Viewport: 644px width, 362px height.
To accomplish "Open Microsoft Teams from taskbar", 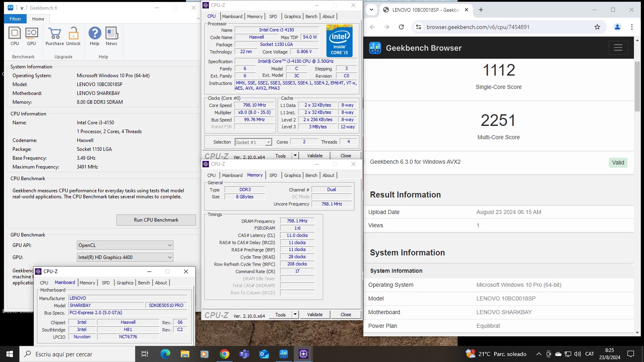I will pos(244,354).
